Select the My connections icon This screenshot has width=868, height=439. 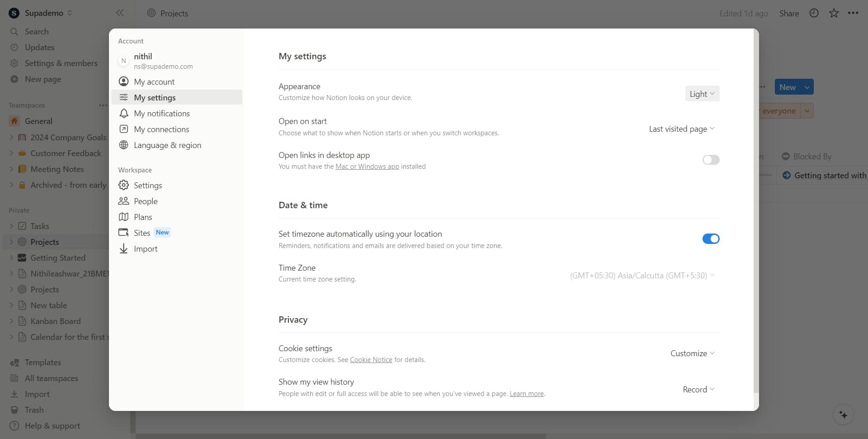click(123, 129)
